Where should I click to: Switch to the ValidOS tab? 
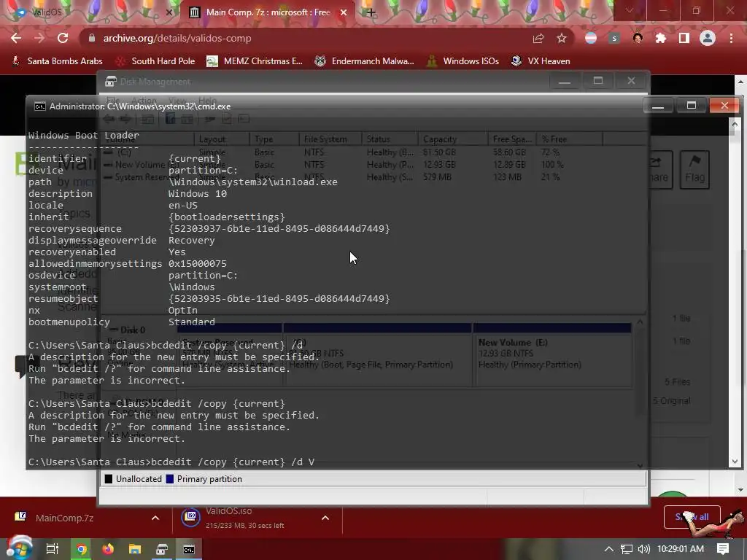(90, 12)
